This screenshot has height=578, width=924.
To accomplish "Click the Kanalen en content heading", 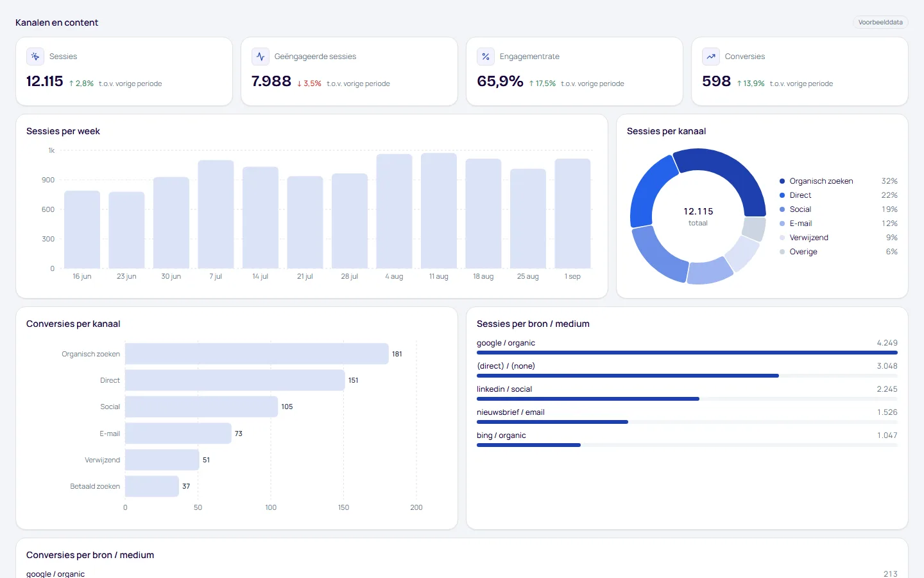I will [56, 22].
